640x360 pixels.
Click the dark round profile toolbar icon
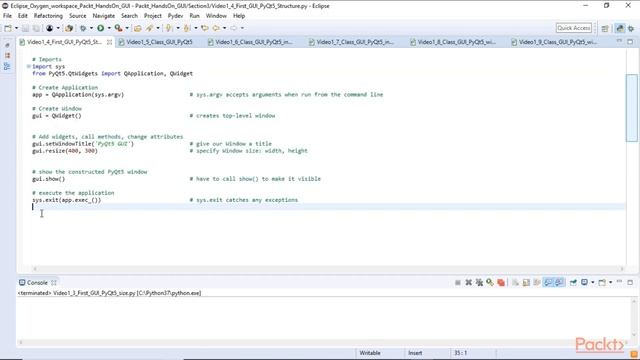click(49, 28)
